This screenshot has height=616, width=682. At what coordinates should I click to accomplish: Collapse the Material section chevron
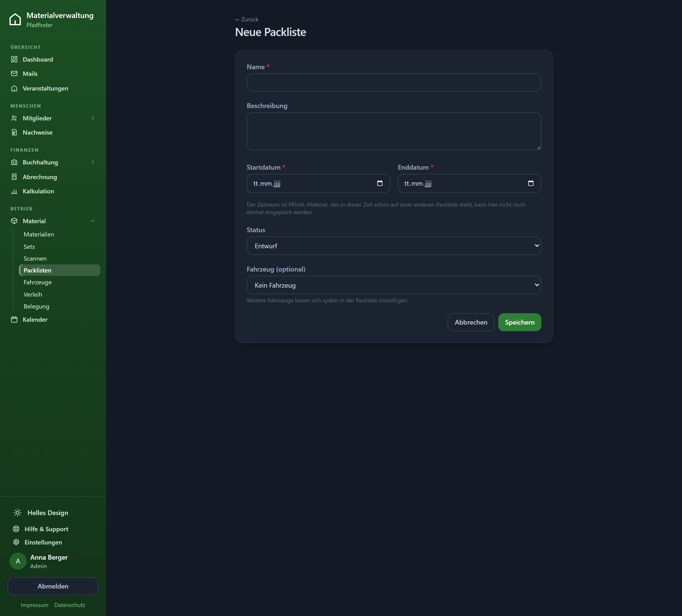click(93, 221)
